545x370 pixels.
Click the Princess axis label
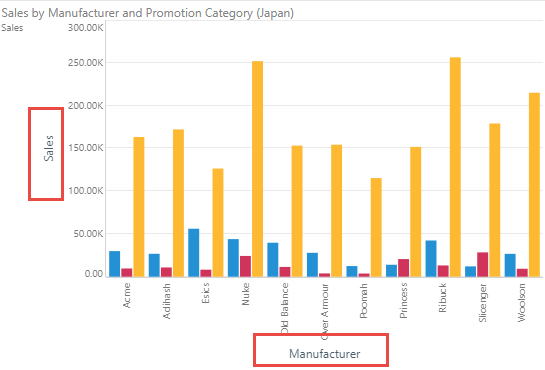click(x=403, y=301)
